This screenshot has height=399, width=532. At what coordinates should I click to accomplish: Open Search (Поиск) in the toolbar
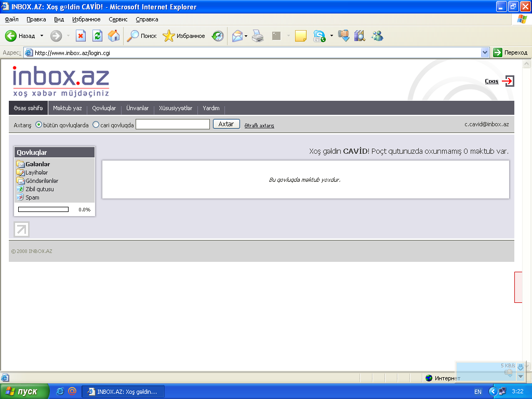pyautogui.click(x=141, y=36)
